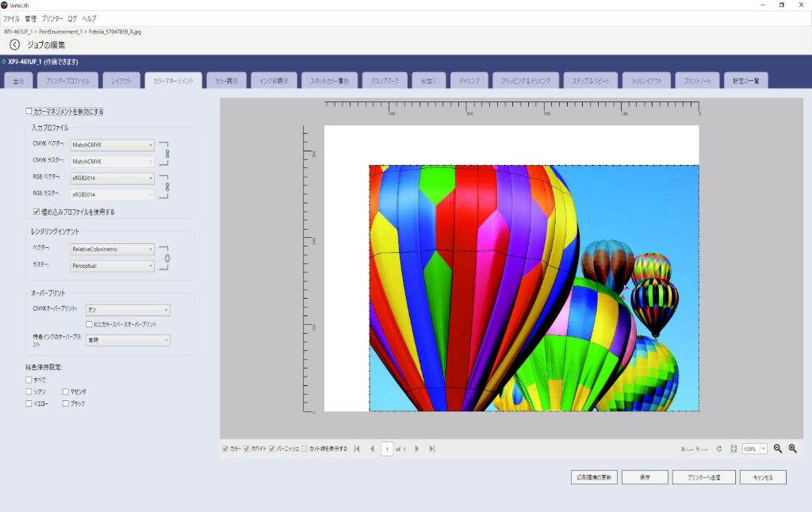Click the back arrow beside ジョブの編集
Screen dimensions: 812x512
(14, 45)
